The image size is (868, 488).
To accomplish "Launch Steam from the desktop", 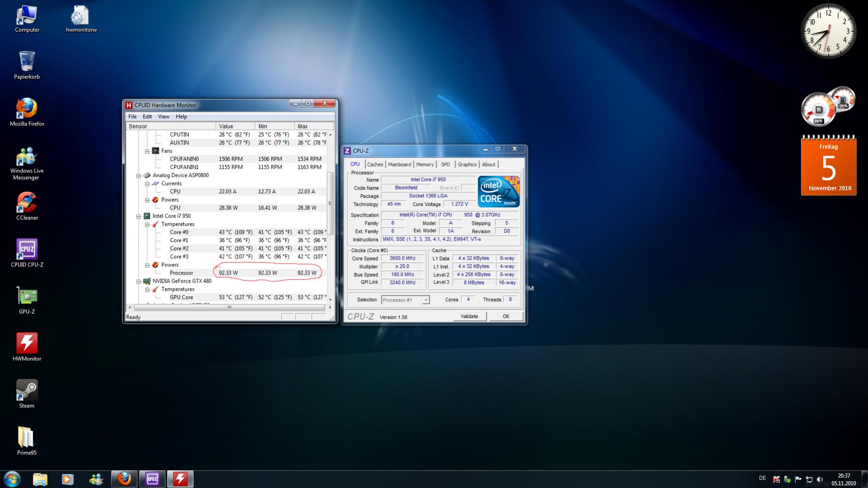I will tap(27, 395).
